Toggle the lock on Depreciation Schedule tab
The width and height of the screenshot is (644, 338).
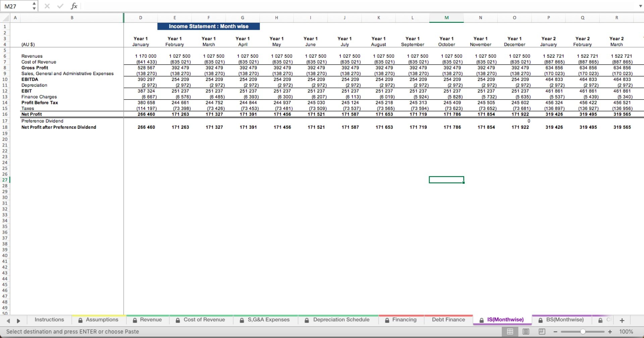(306, 320)
